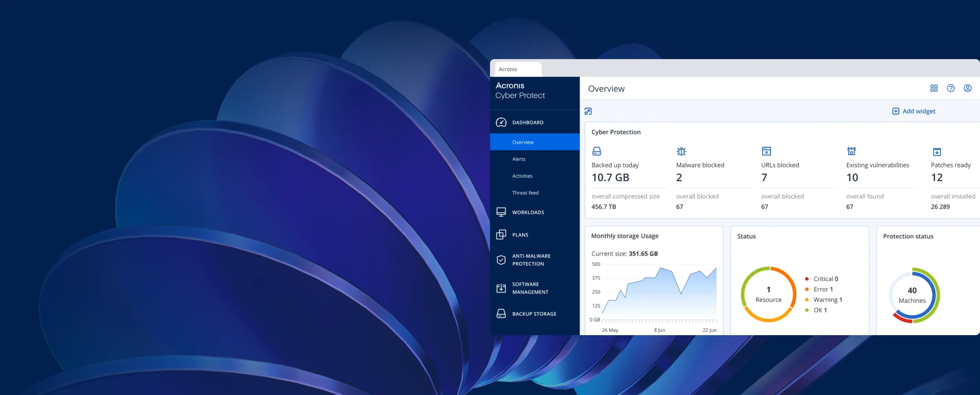Click the Backup Storage drive icon

tap(501, 313)
